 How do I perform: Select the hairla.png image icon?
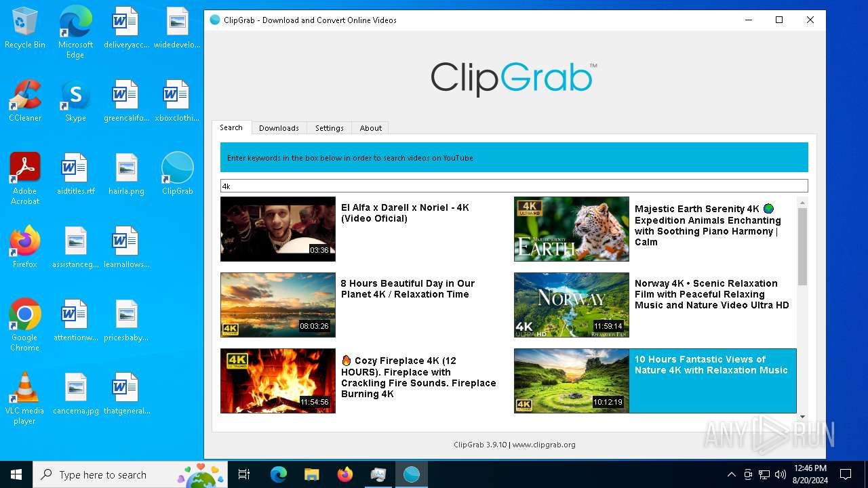126,174
